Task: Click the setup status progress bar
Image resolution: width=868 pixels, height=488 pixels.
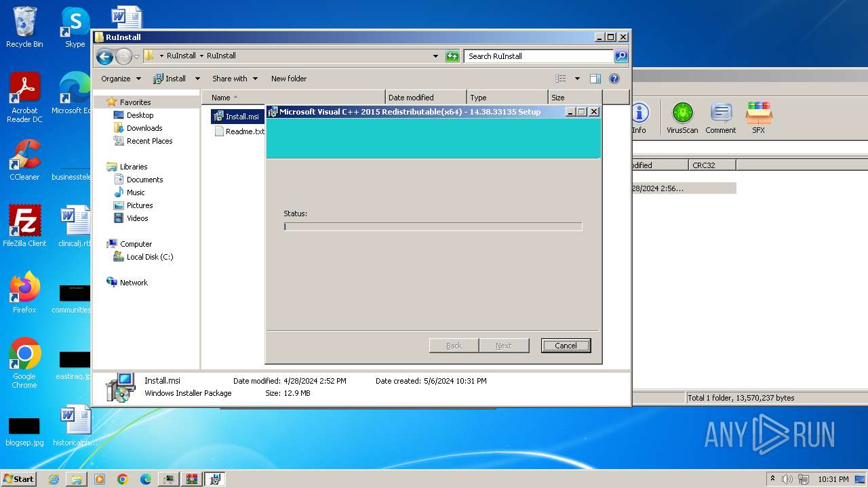Action: click(x=433, y=226)
